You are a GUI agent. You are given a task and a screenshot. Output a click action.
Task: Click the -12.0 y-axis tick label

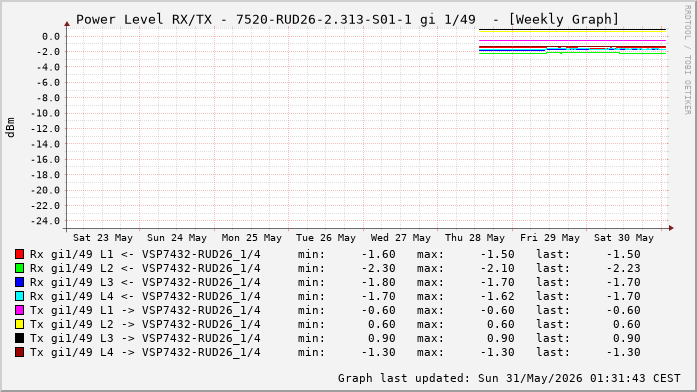[x=45, y=129]
